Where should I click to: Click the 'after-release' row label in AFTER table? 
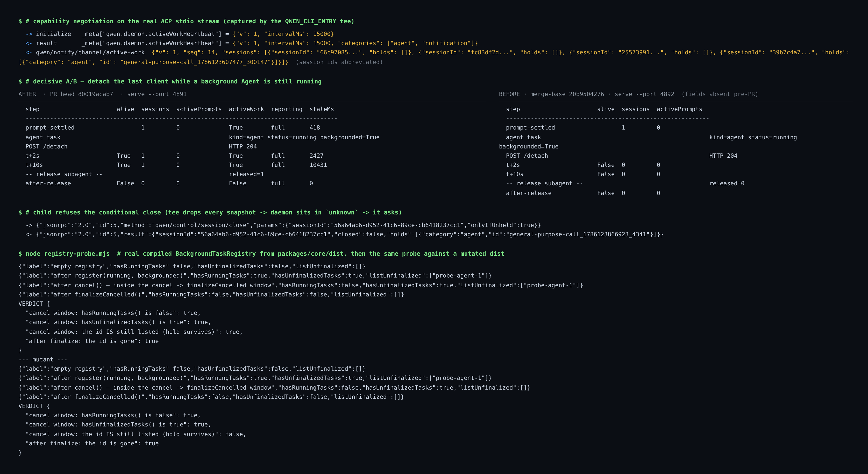pos(48,183)
